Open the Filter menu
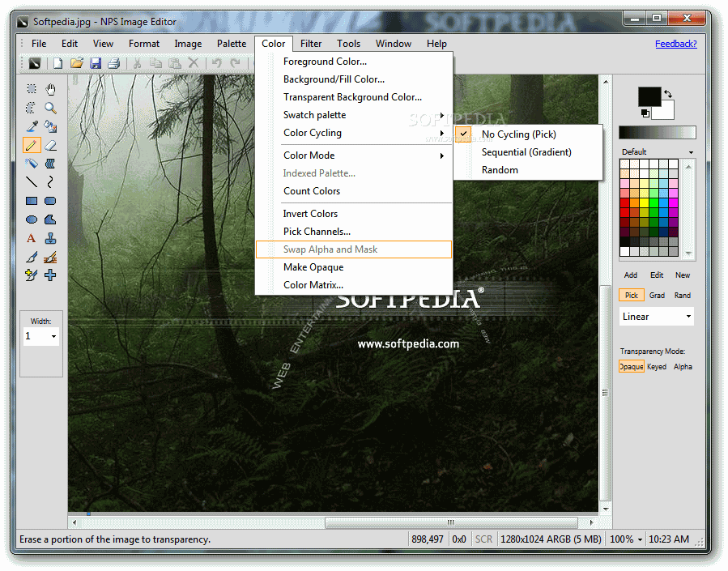The image size is (728, 571). pos(311,44)
